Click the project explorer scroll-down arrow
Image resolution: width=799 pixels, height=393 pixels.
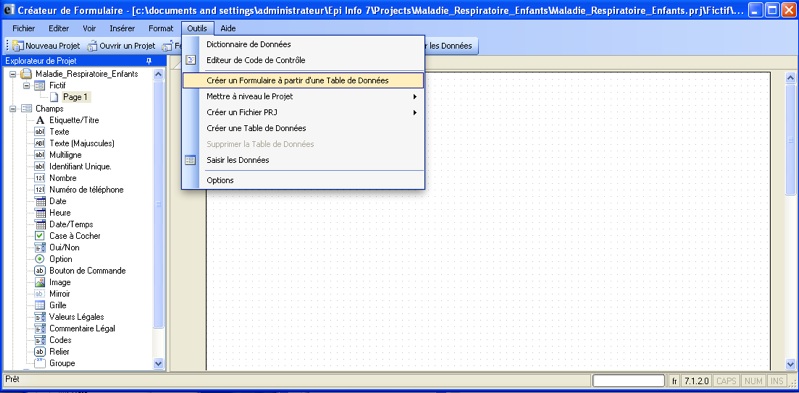coord(158,363)
